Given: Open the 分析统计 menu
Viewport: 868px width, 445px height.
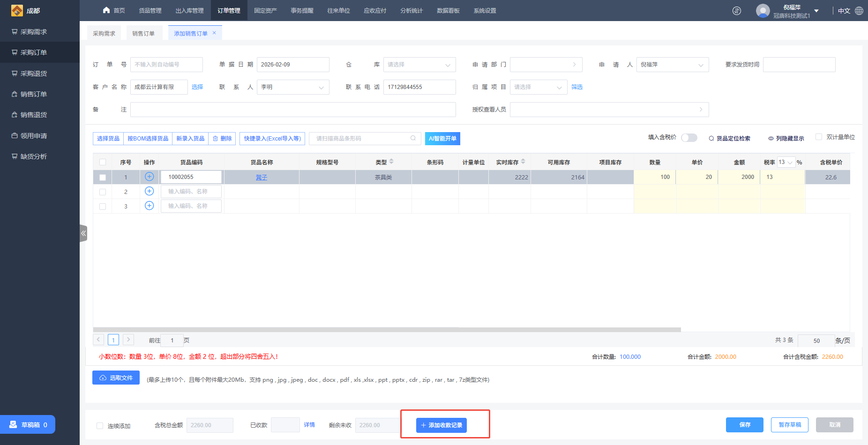Looking at the screenshot, I should tap(412, 10).
